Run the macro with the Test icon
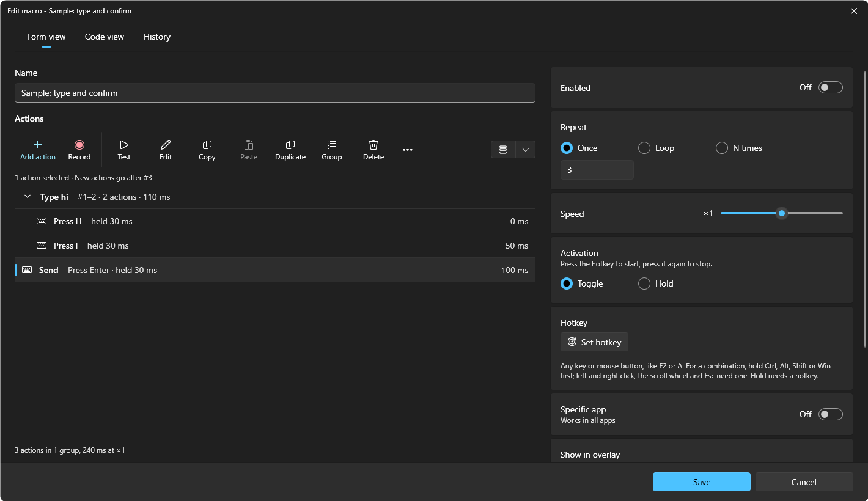The height and width of the screenshot is (501, 868). (124, 145)
